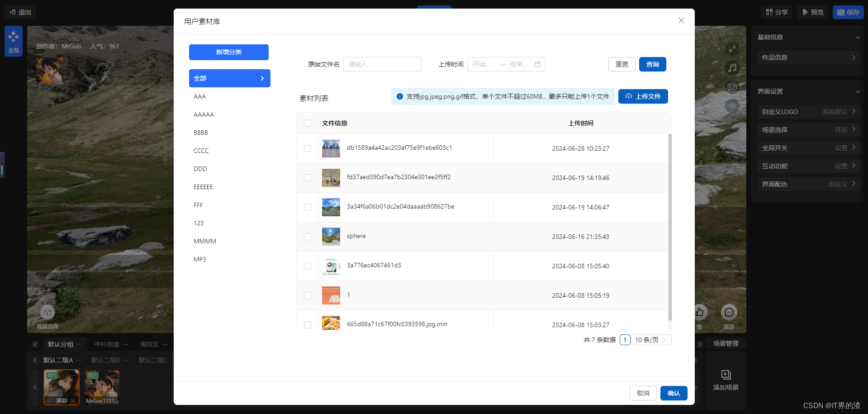
Task: Click the ellipsis next to 默认分组
Action: click(x=79, y=344)
